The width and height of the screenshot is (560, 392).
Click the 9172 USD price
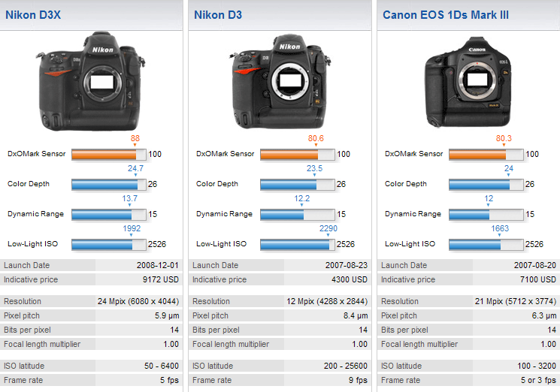[161, 279]
